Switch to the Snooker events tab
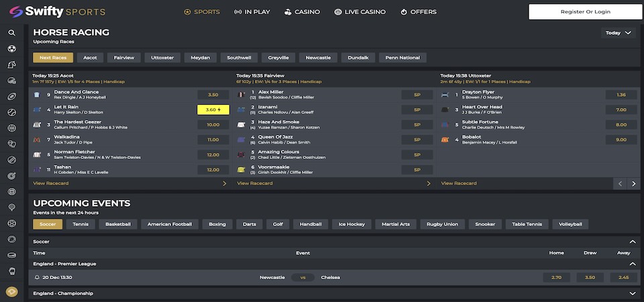 (485, 224)
